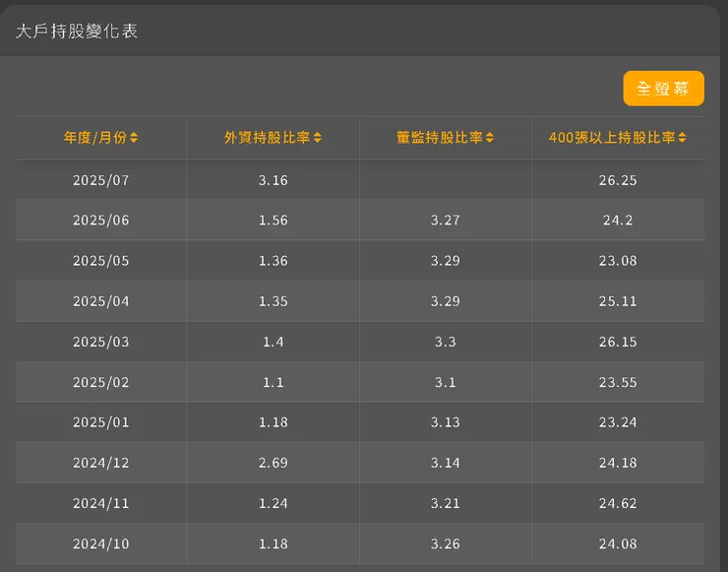Image resolution: width=728 pixels, height=572 pixels.
Task: Click large holder value 25.11
Action: (618, 301)
